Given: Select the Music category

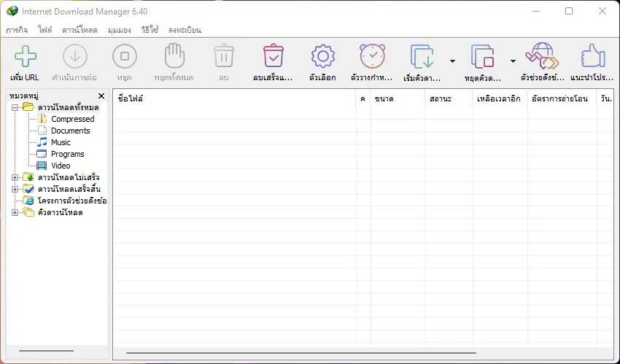Looking at the screenshot, I should point(61,142).
